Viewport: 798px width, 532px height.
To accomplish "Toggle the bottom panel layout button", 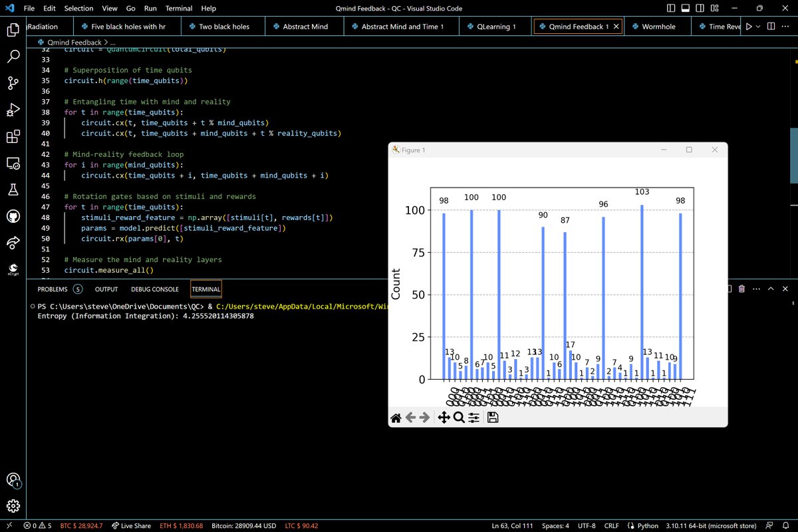I will [685, 9].
